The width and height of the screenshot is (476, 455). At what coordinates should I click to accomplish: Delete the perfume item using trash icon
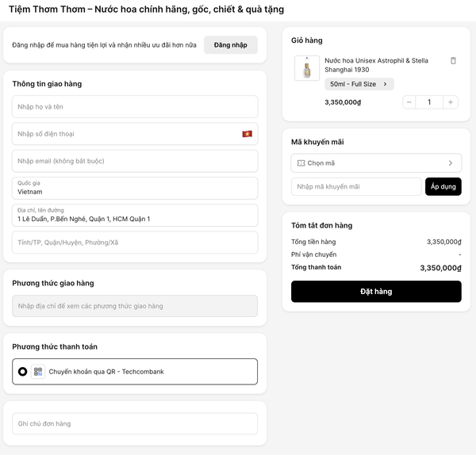point(453,61)
